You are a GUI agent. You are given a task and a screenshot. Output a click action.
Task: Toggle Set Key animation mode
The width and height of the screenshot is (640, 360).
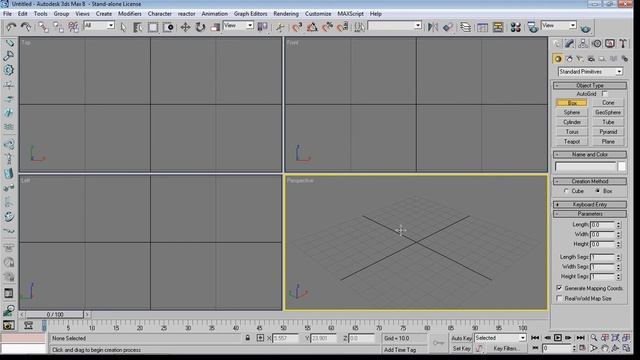(x=462, y=348)
